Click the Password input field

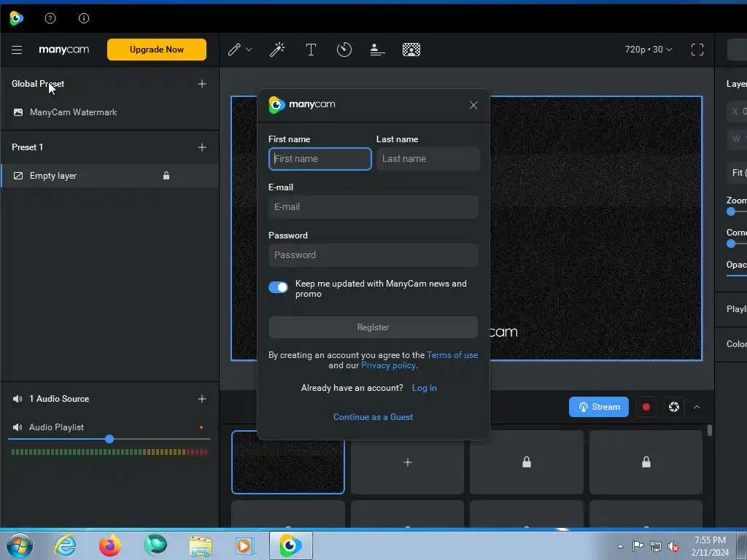coord(373,255)
